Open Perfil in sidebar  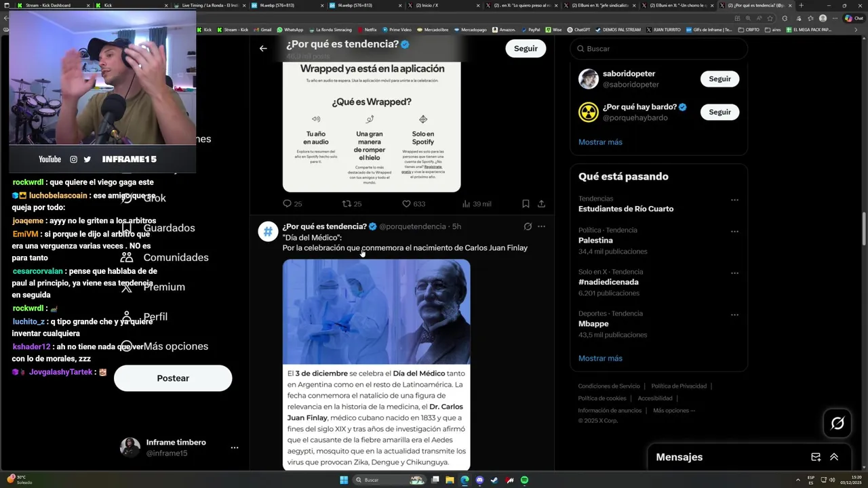(x=145, y=317)
